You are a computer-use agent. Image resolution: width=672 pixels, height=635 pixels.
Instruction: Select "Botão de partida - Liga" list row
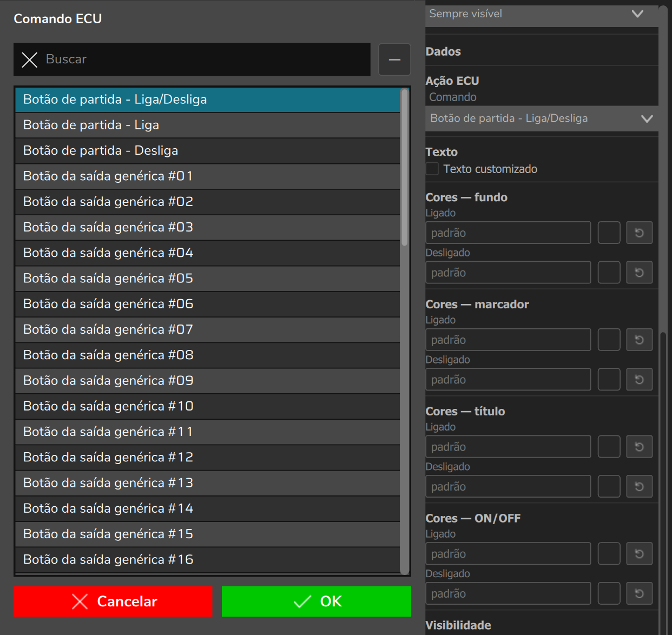point(207,125)
